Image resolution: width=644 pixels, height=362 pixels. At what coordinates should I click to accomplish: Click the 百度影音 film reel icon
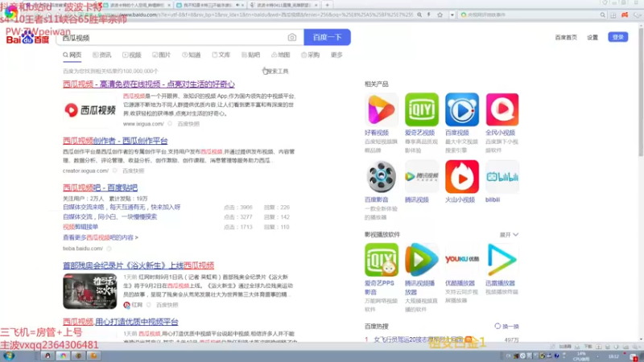click(x=381, y=176)
